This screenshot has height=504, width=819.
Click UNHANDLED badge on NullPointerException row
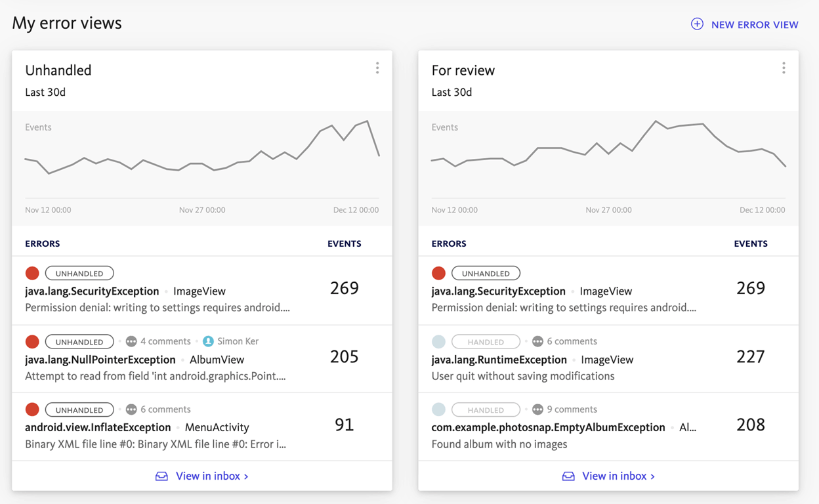tap(79, 341)
